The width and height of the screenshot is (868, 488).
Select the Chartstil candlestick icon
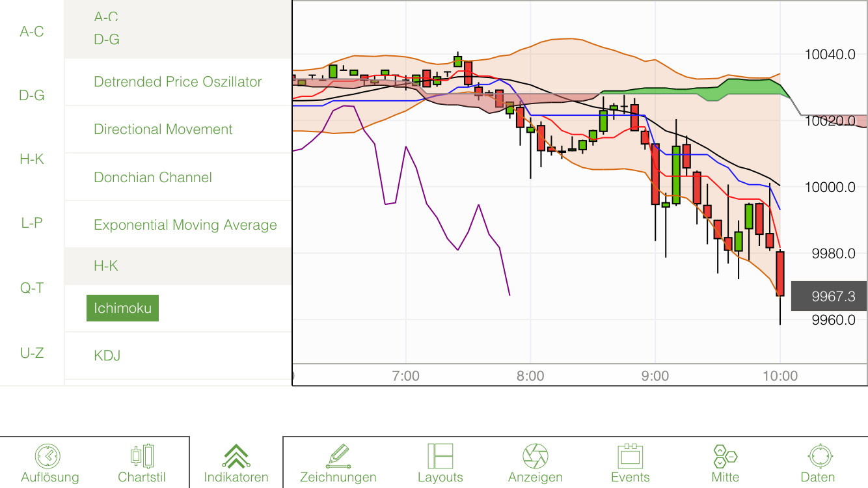coord(142,455)
